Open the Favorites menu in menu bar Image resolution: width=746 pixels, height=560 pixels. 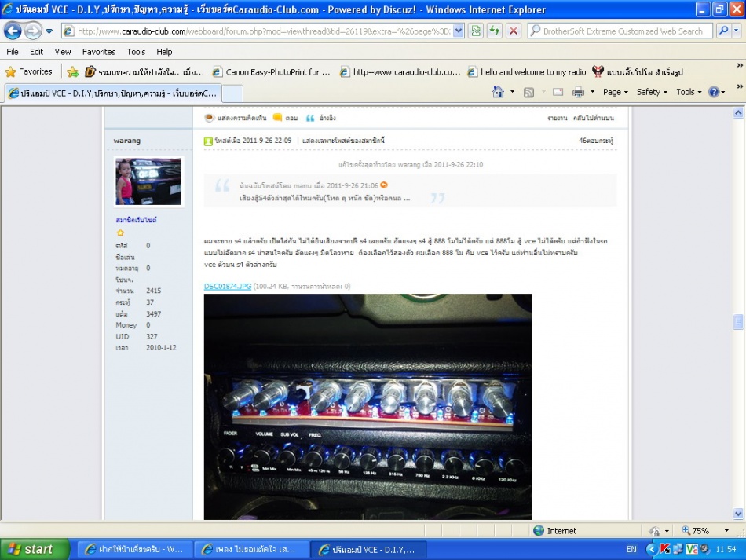pos(99,52)
